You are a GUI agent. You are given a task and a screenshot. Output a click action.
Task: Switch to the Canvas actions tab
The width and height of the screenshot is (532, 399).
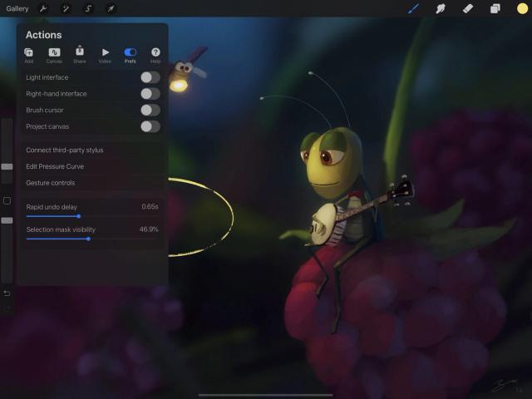tap(54, 56)
